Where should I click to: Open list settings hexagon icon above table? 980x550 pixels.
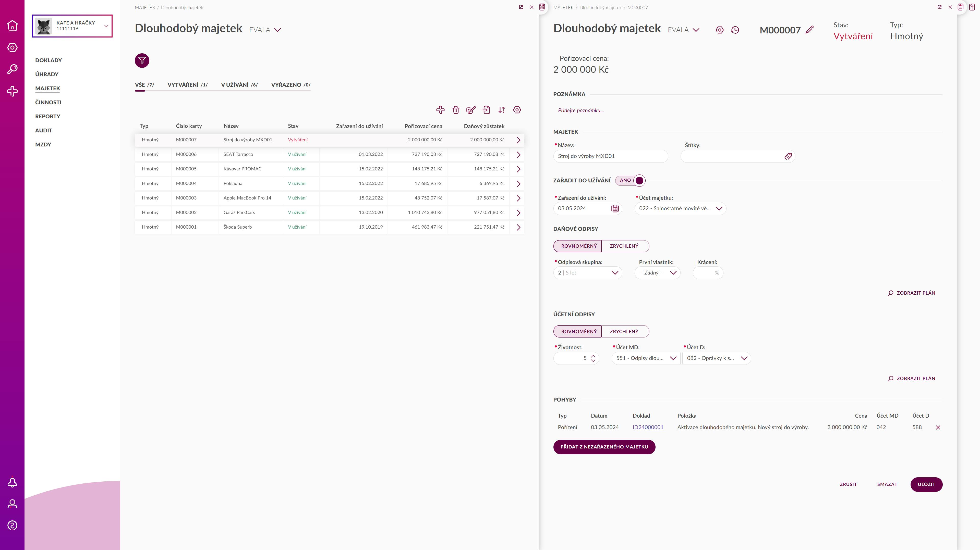[517, 110]
